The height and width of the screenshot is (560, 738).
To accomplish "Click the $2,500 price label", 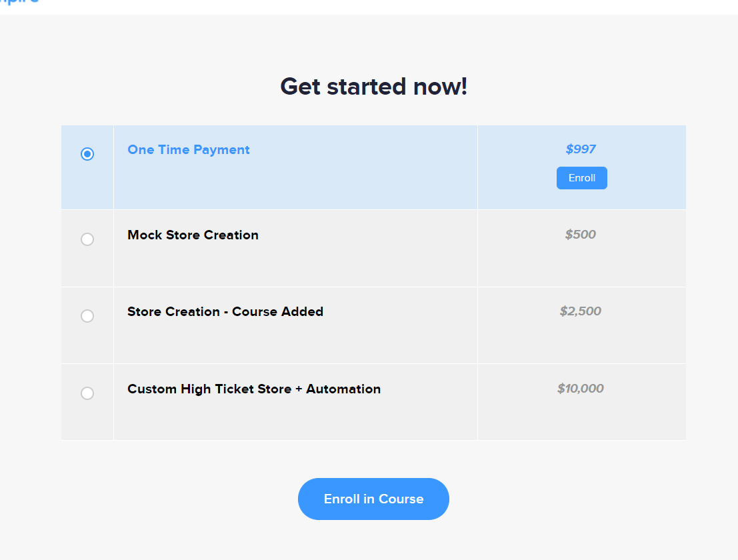I will 581,311.
